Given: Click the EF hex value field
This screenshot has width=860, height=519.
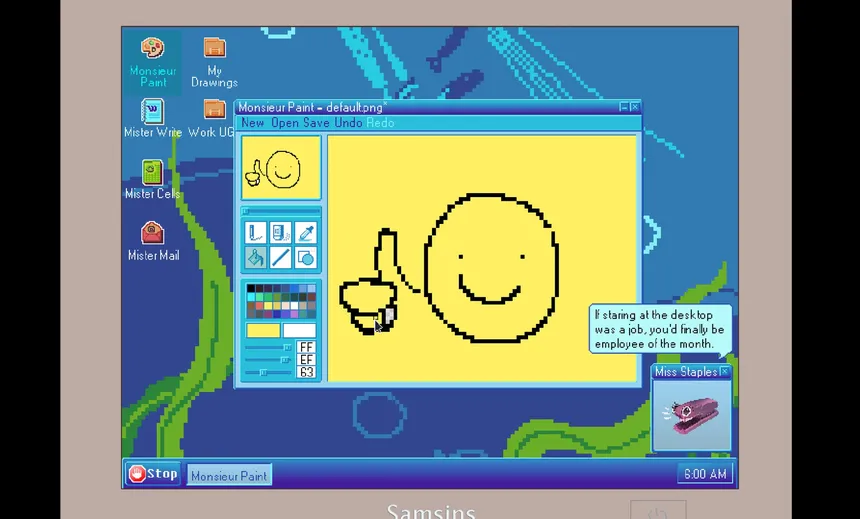Looking at the screenshot, I should pos(306,360).
